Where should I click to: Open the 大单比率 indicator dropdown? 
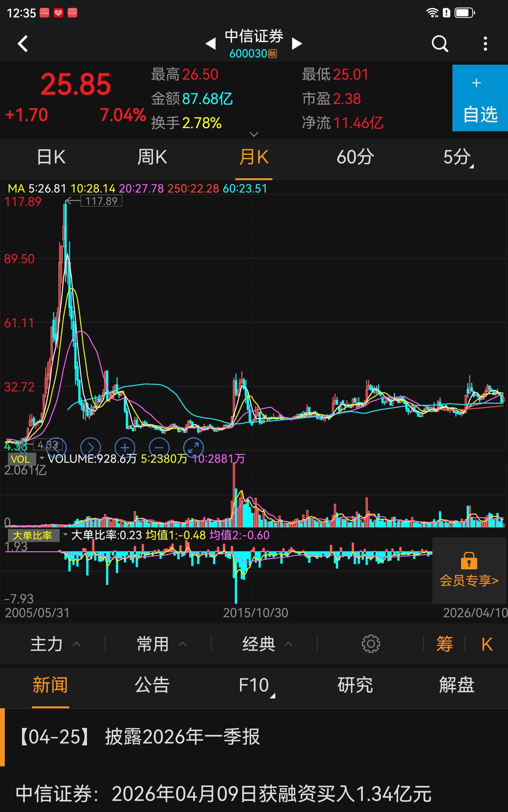pyautogui.click(x=38, y=536)
